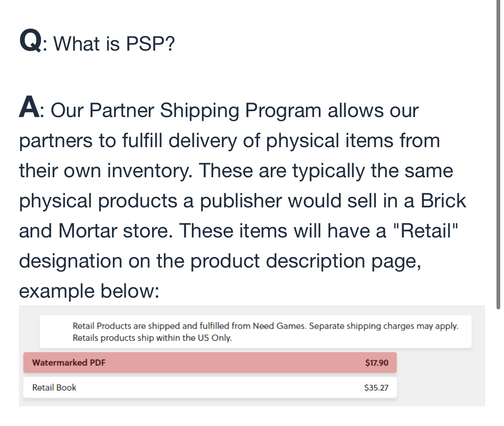Click the Retail Products shipping notice box
504x426 pixels.
255,332
